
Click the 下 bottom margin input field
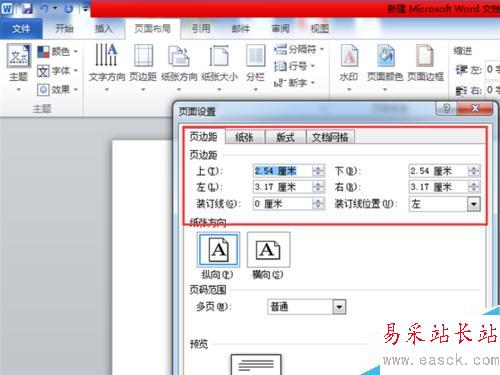point(438,171)
